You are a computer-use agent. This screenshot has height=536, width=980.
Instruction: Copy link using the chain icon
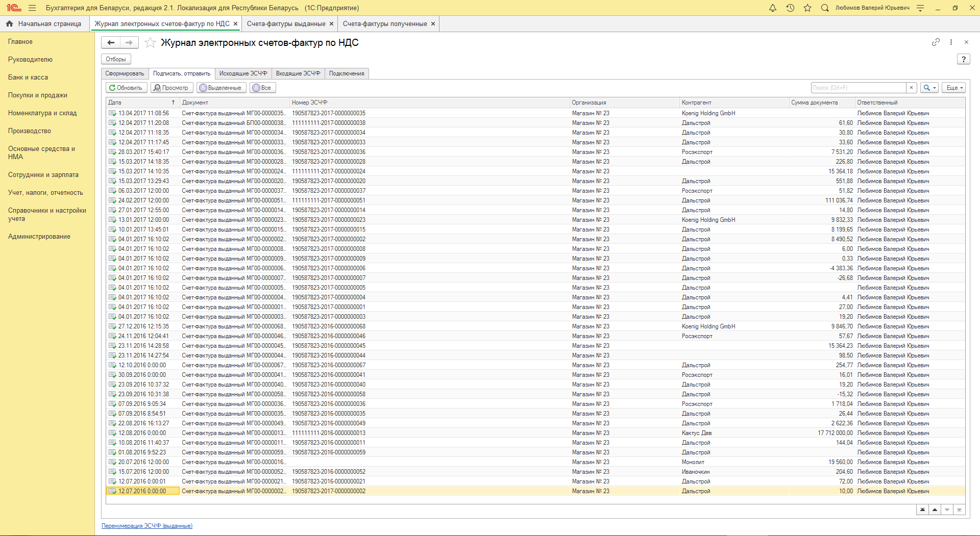point(936,42)
